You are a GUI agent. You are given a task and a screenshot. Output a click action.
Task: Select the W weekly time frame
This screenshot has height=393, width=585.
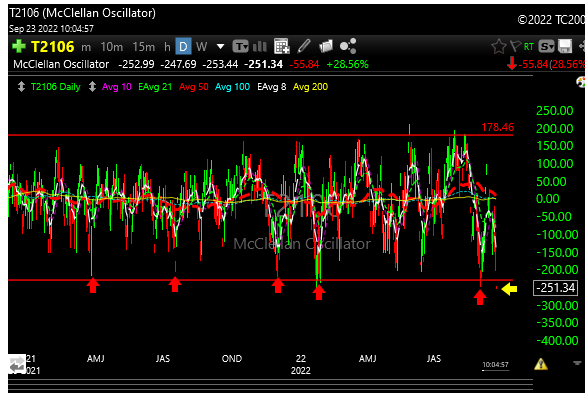click(x=201, y=47)
